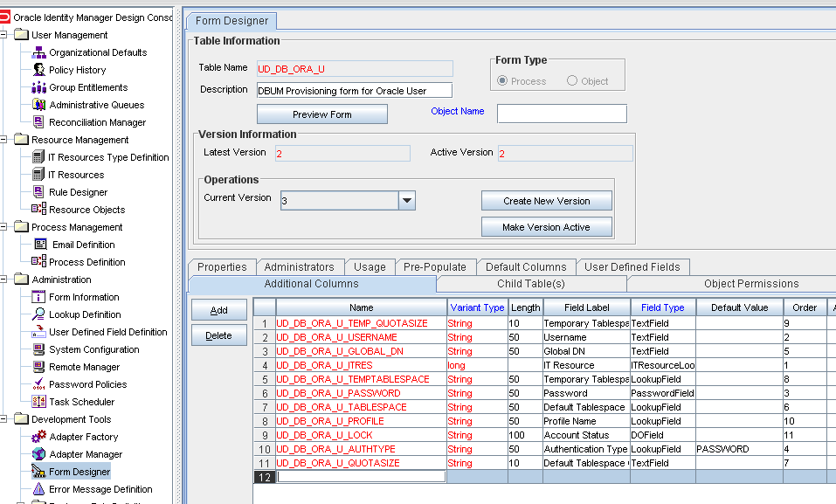Open the Current Version dropdown arrow
Image resolution: width=836 pixels, height=504 pixels.
[407, 201]
